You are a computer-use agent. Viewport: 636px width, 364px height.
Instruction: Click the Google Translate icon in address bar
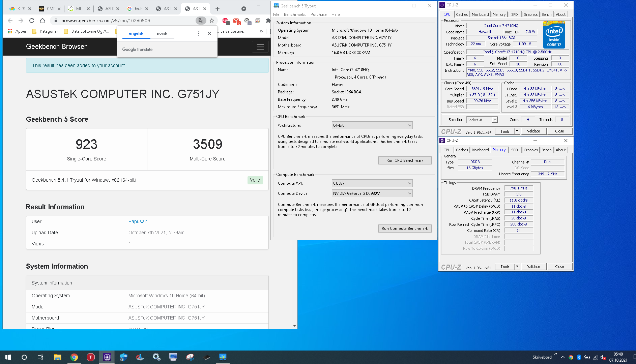pos(201,21)
